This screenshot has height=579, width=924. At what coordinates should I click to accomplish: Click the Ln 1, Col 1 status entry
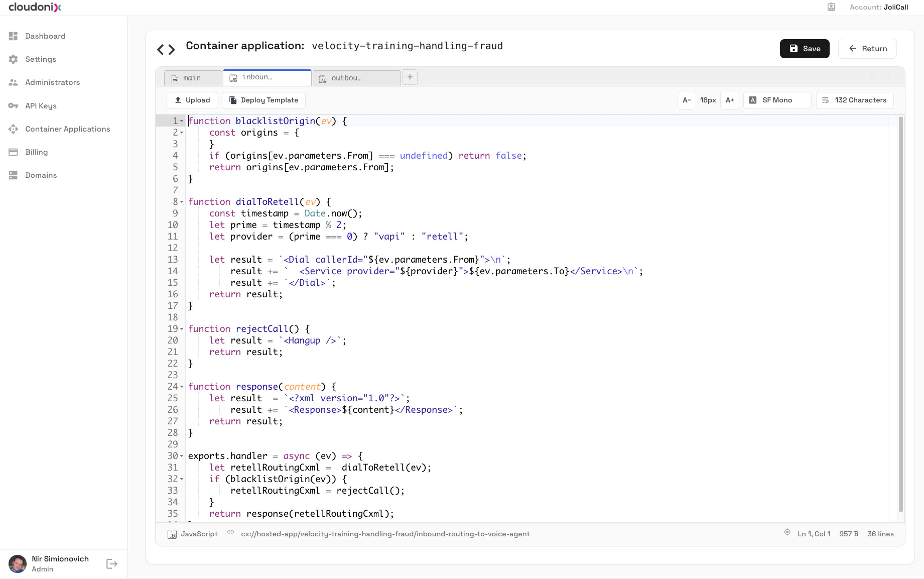coord(814,534)
